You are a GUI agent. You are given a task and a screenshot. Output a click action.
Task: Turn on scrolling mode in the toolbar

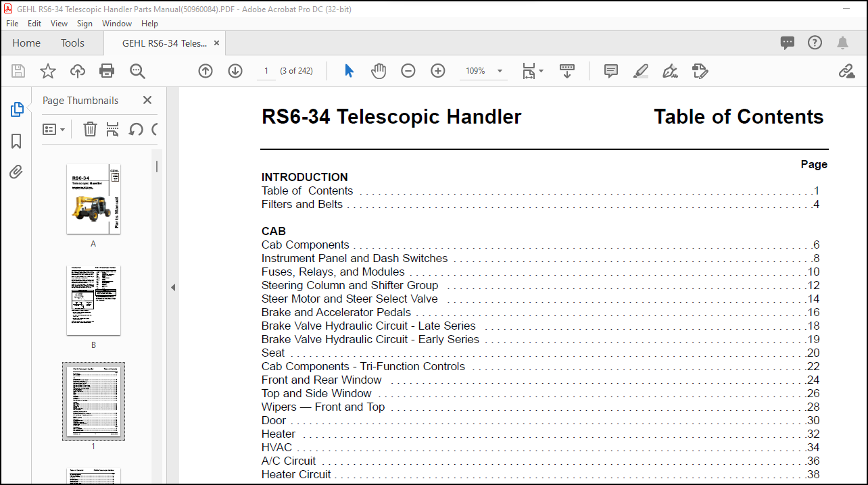click(566, 71)
